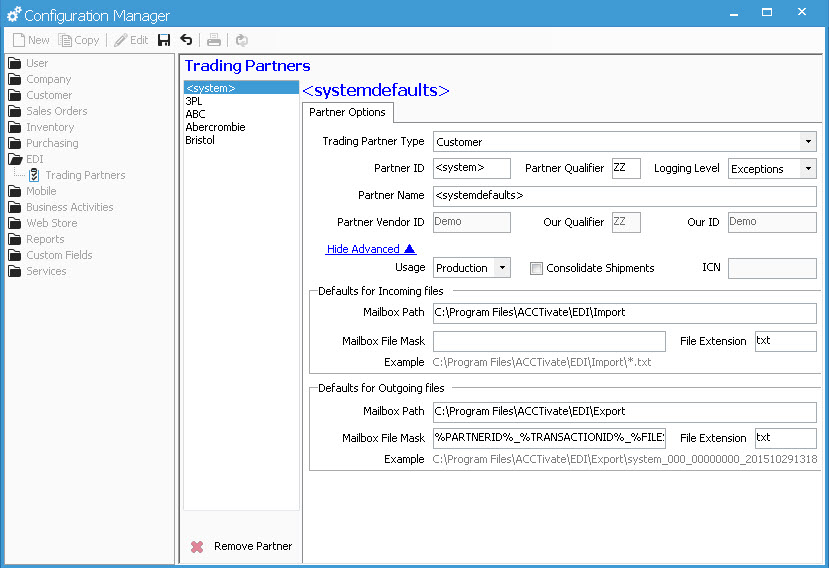Click the Partner Vendor ID field

[472, 222]
